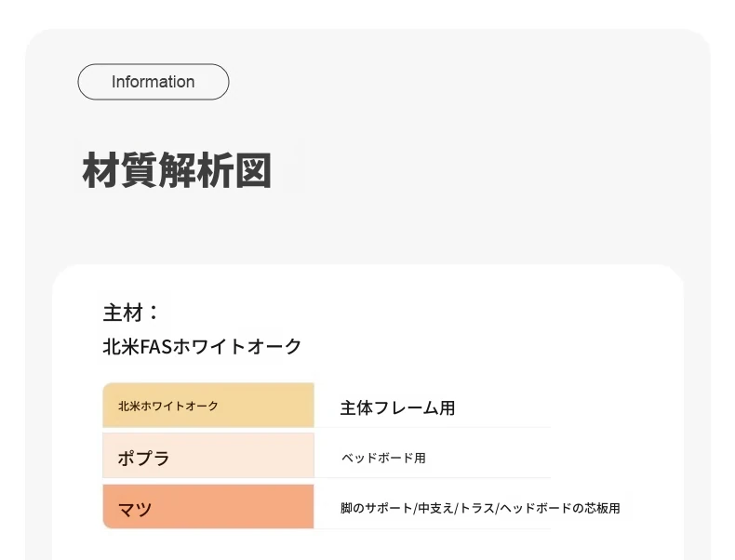Select the pale ポプラ color swatch
The width and height of the screenshot is (735, 560).
(x=208, y=456)
